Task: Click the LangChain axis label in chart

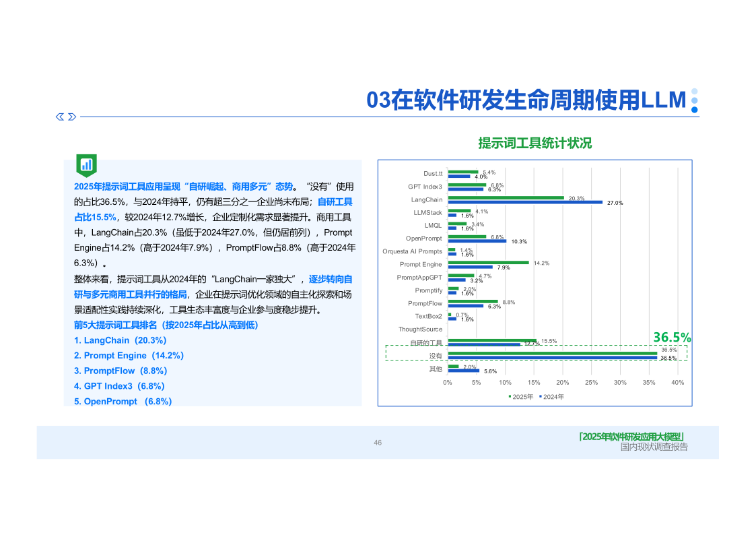Action: pyautogui.click(x=427, y=199)
